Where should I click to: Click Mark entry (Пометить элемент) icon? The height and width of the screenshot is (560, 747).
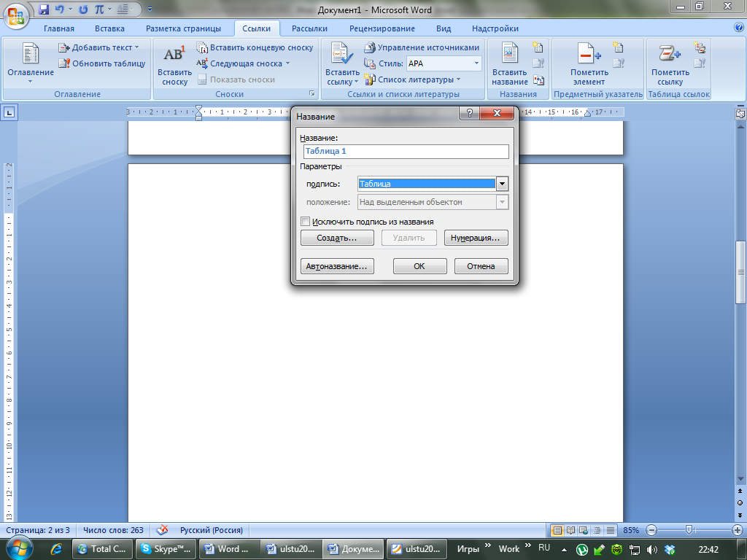[589, 63]
